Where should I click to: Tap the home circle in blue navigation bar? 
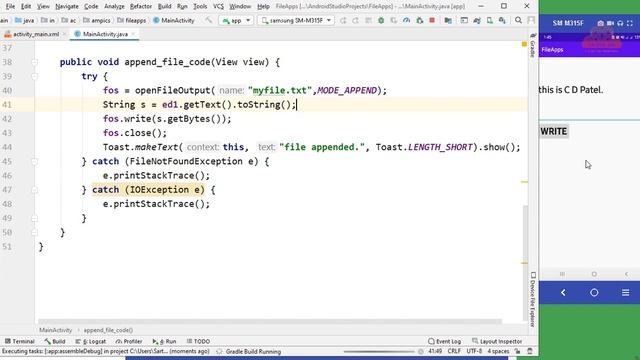pyautogui.click(x=594, y=293)
